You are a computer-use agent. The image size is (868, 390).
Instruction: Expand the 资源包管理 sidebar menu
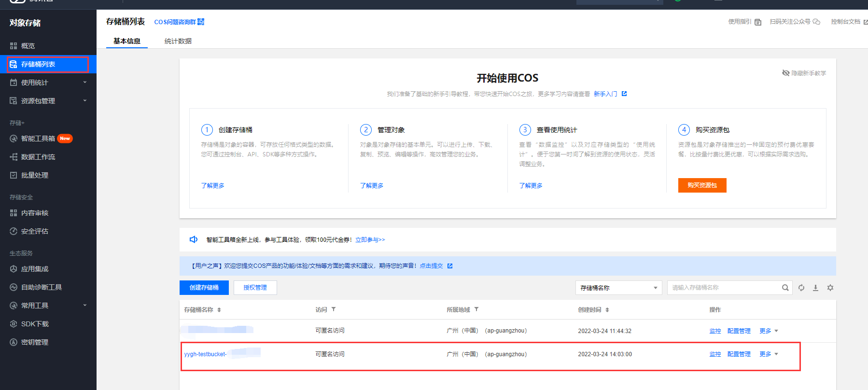[85, 101]
